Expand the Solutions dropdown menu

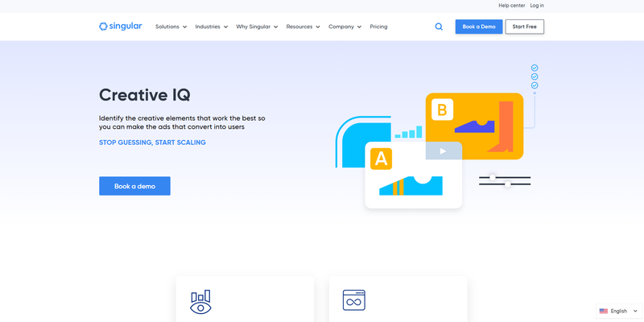(x=171, y=27)
